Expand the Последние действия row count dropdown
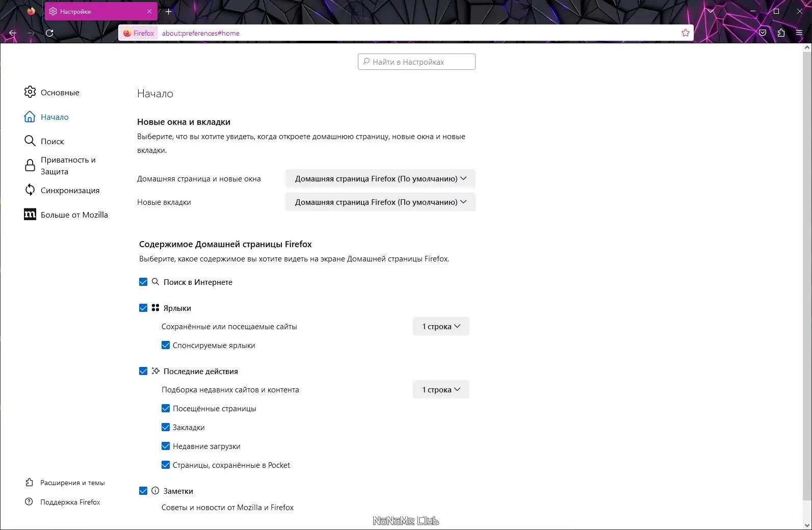The height and width of the screenshot is (530, 812). [x=441, y=390]
